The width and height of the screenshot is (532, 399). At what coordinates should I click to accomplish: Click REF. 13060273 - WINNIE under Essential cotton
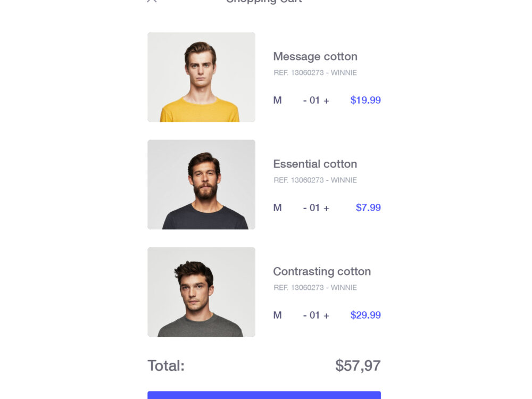pos(315,180)
